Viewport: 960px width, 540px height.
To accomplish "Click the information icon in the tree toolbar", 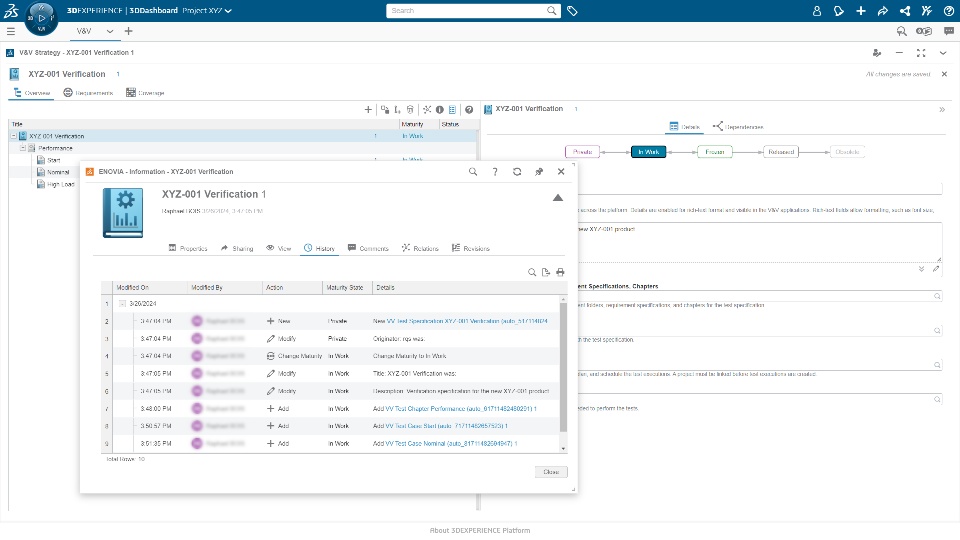I will click(x=440, y=110).
